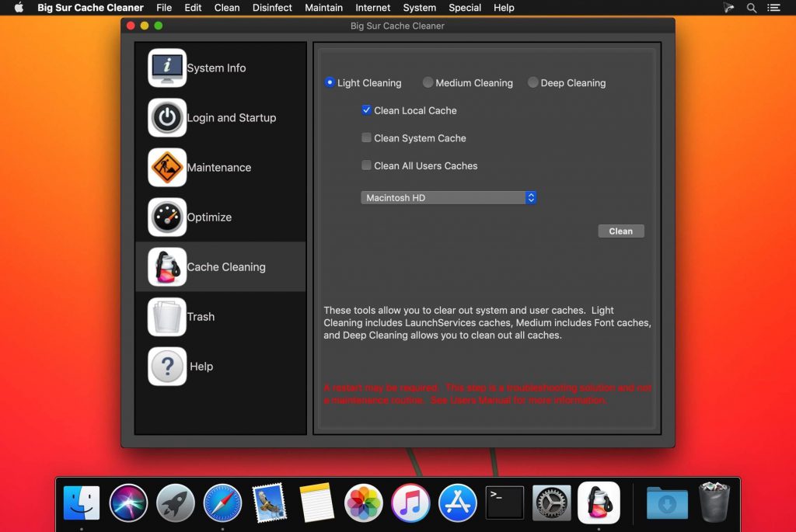Click the Optimize gauge icon
The image size is (796, 532).
[167, 217]
